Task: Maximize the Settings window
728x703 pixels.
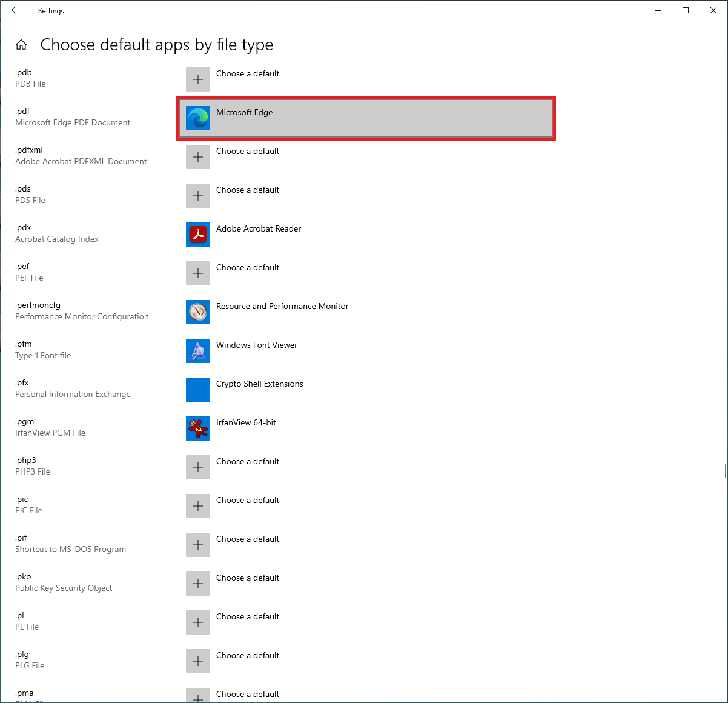Action: [x=686, y=10]
